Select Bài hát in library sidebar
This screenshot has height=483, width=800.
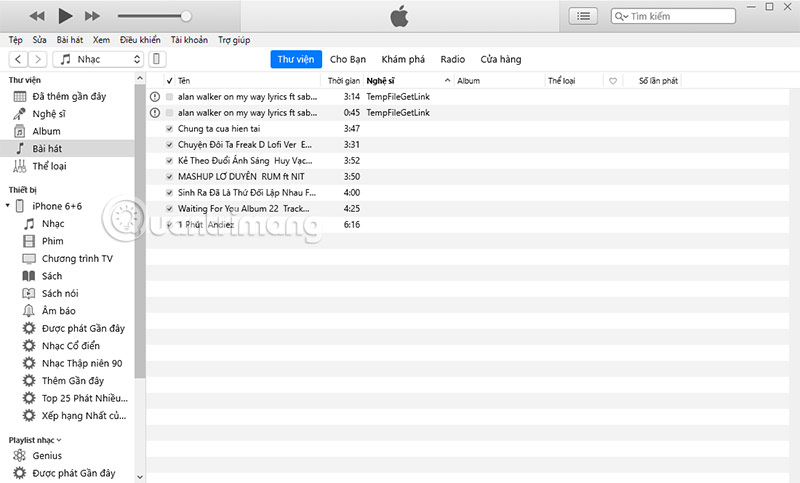(67, 148)
